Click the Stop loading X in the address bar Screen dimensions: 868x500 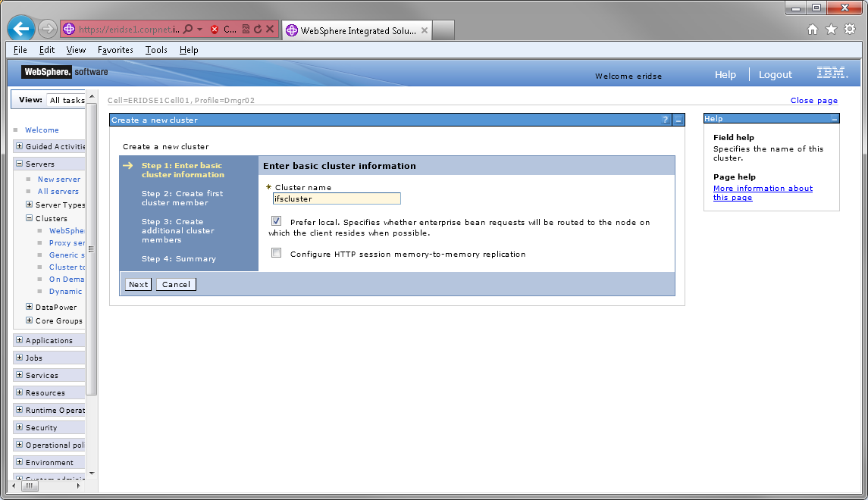coord(270,30)
